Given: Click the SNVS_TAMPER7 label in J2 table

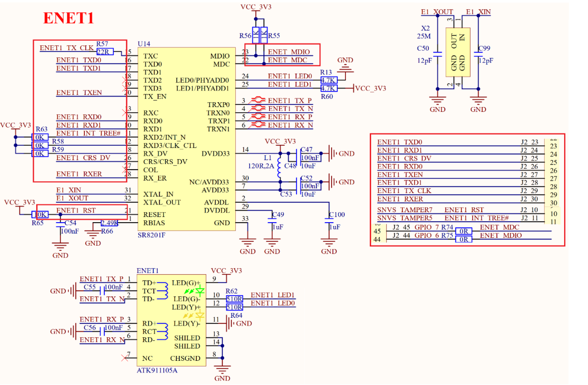Looking at the screenshot, I should point(404,210).
